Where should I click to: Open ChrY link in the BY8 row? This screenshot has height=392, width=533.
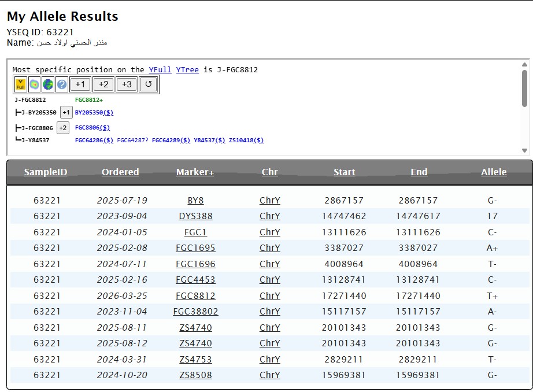pos(270,200)
